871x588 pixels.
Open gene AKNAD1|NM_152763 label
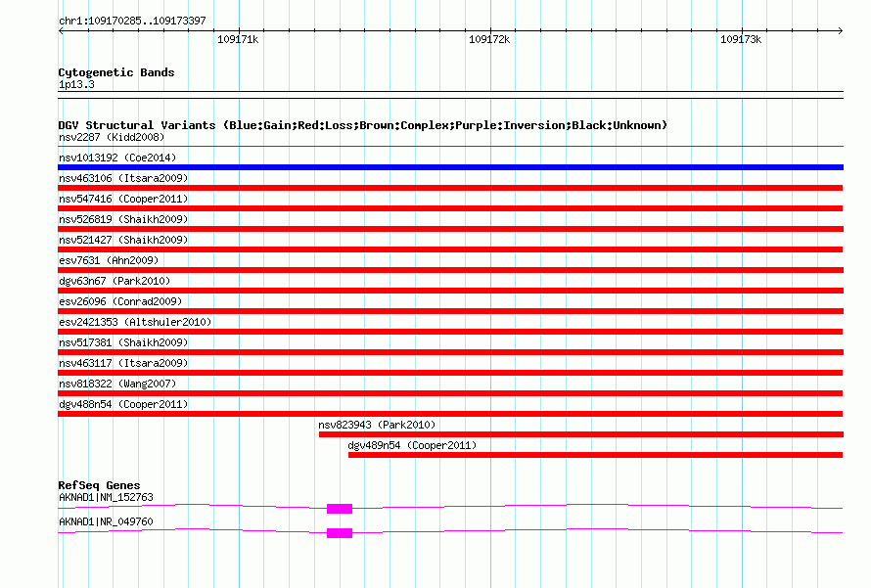[x=106, y=497]
